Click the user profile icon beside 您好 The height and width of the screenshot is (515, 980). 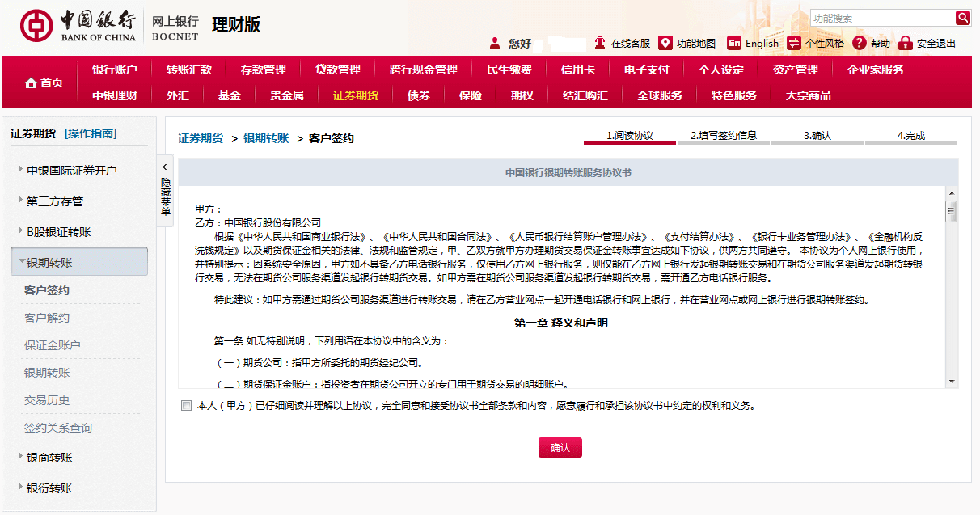(495, 44)
